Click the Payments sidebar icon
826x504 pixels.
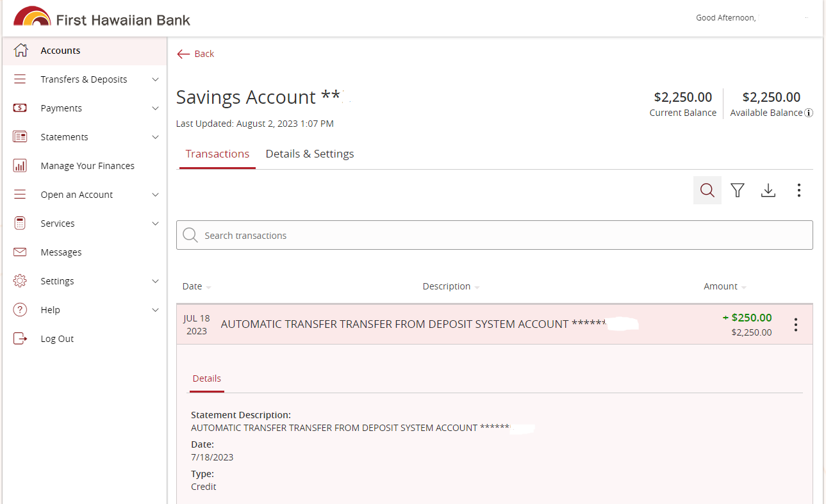click(x=20, y=108)
